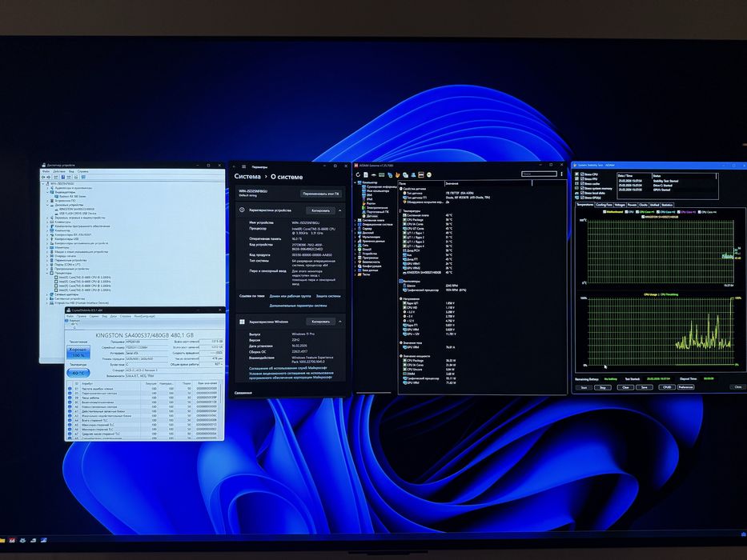Open the three-dot menu in AIDA64
Screen dimensions: 747x560
click(562, 174)
